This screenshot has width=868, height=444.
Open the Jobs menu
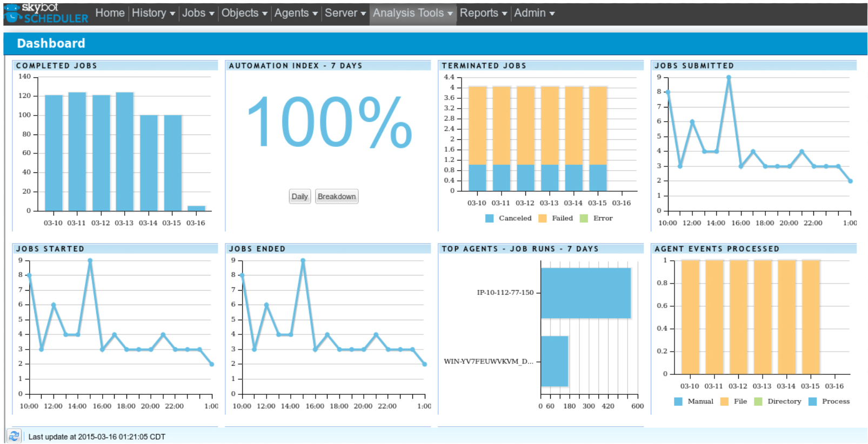(198, 13)
